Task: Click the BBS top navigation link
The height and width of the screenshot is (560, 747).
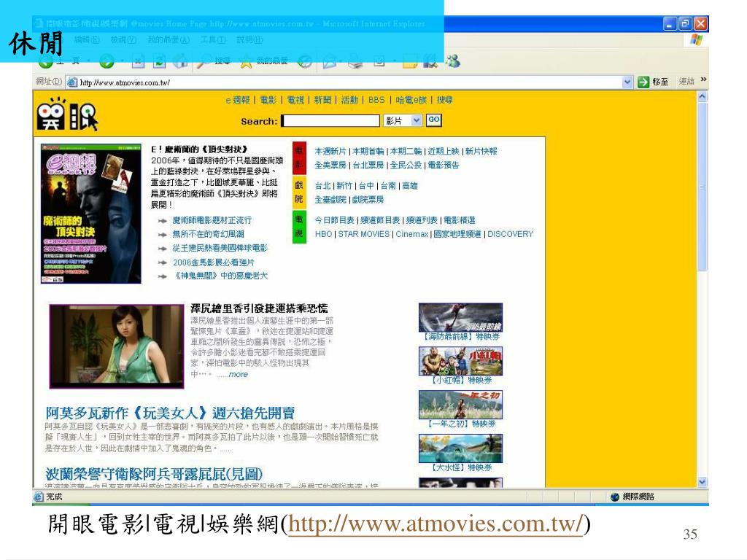Action: coord(376,100)
